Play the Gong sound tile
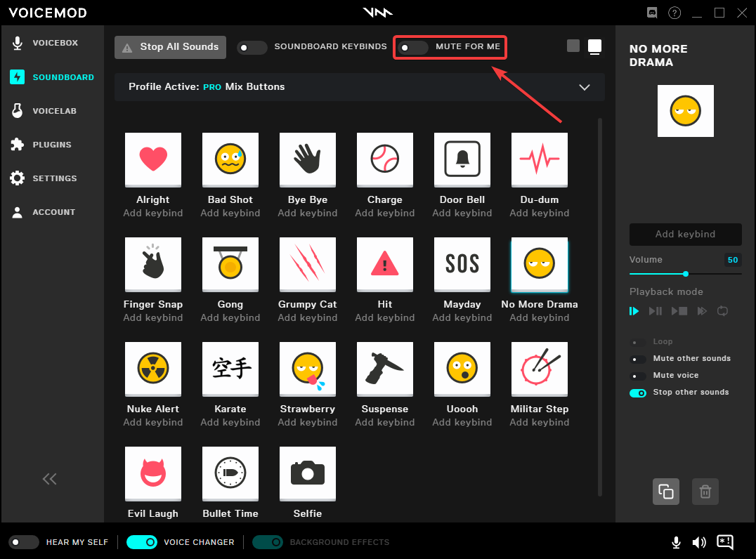This screenshot has width=756, height=559. coord(230,264)
